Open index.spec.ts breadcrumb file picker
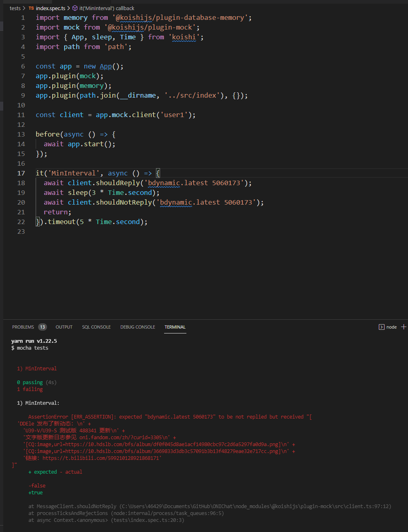This screenshot has width=408, height=532. coord(51,8)
